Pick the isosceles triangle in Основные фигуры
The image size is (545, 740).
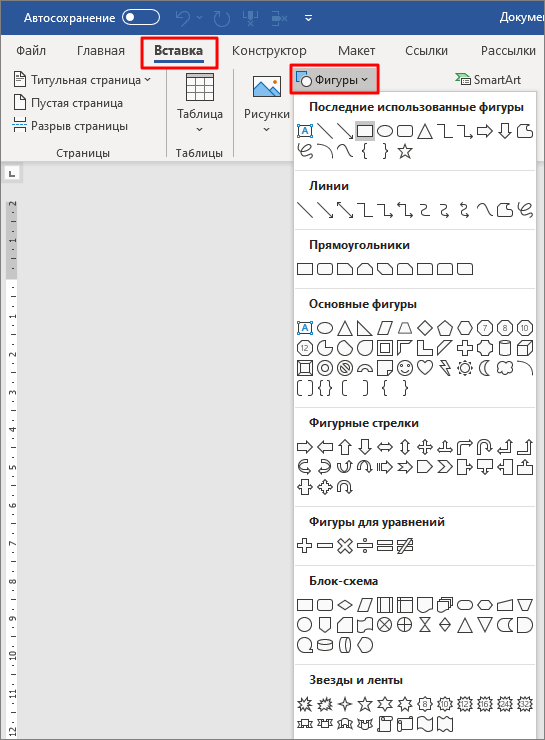[x=345, y=328]
